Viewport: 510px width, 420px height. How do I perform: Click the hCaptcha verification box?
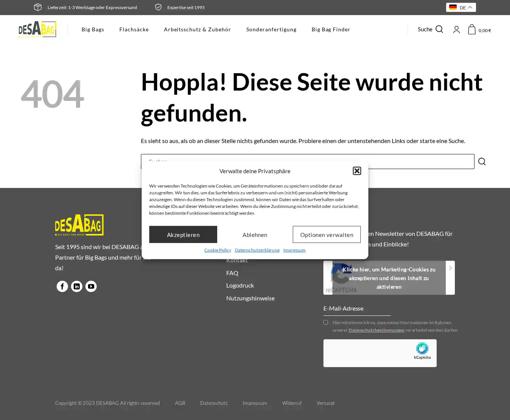pos(380,353)
